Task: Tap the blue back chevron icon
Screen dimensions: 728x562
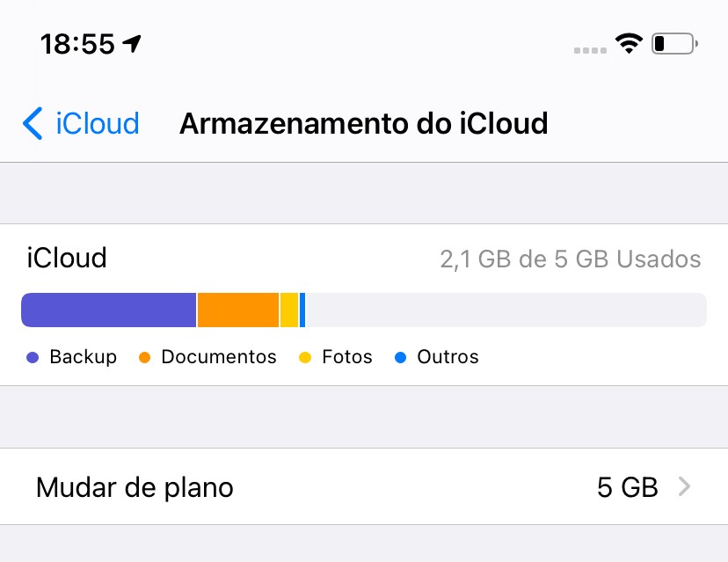Action: 33,124
